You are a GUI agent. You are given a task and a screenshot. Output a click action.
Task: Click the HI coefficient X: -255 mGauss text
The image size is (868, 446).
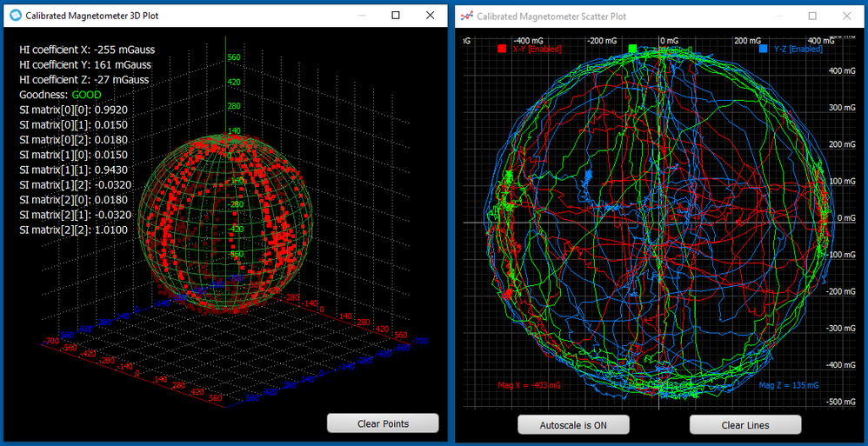(87, 50)
